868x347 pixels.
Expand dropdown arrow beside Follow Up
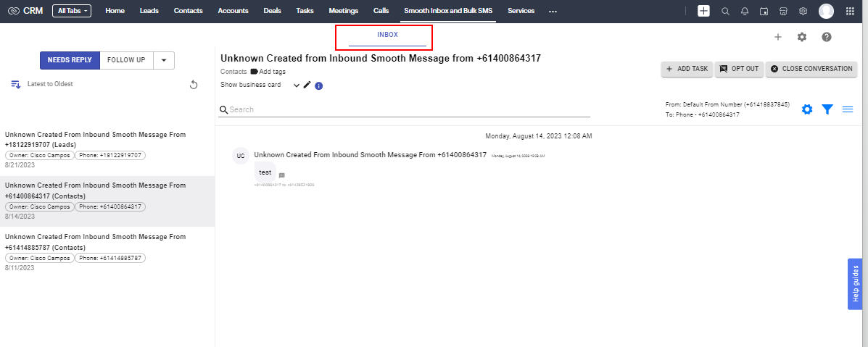click(x=164, y=60)
